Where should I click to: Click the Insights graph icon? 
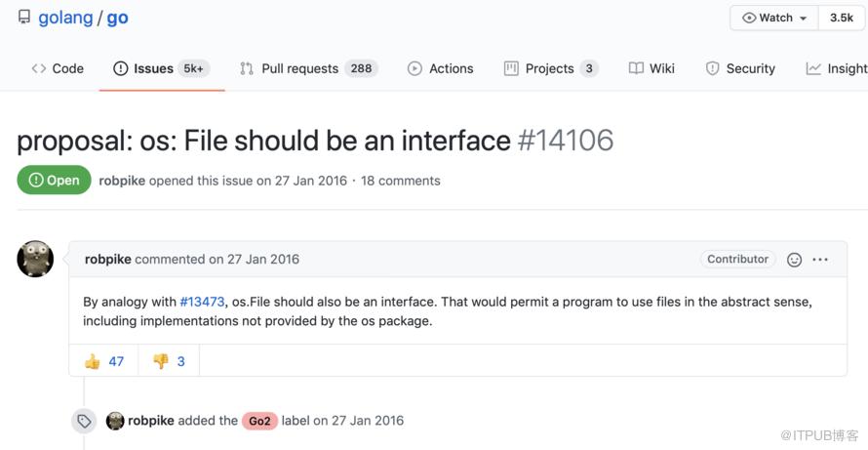coord(813,68)
